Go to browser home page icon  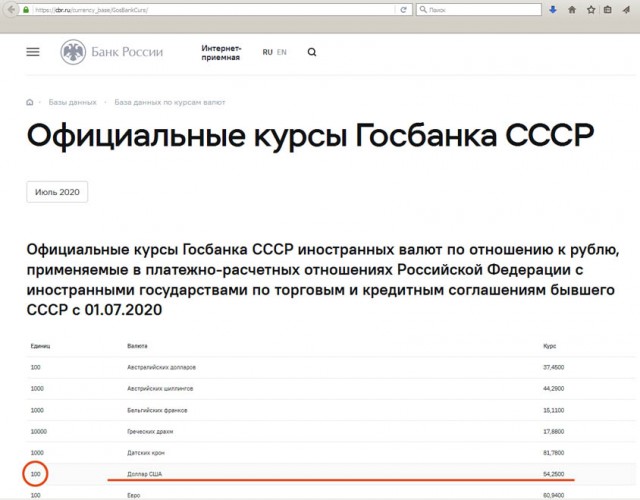572,10
